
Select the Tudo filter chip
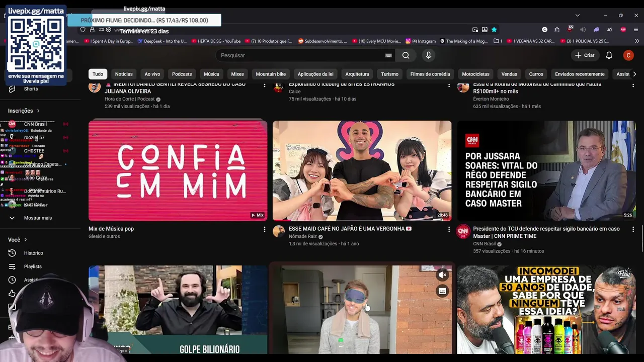[98, 74]
